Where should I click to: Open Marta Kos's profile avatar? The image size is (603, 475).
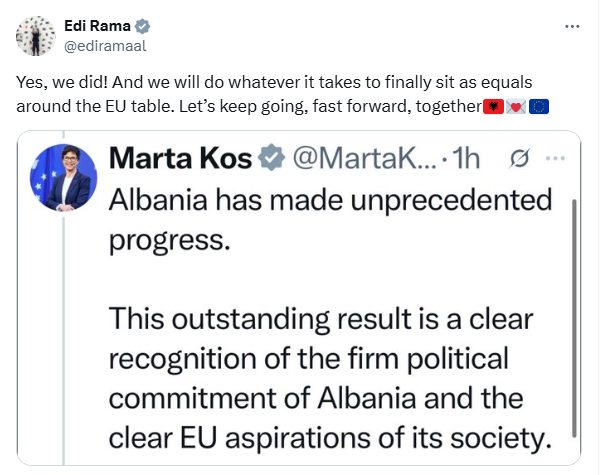(x=67, y=177)
